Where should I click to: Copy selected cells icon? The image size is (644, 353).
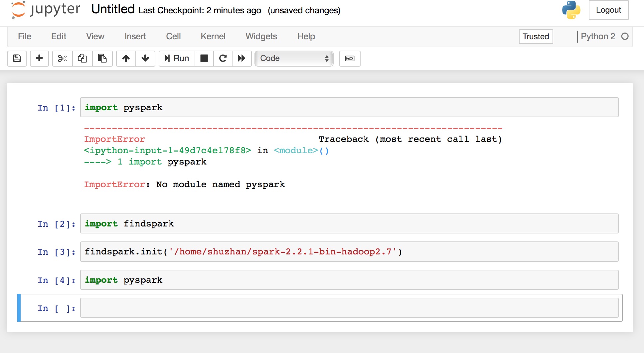click(82, 59)
